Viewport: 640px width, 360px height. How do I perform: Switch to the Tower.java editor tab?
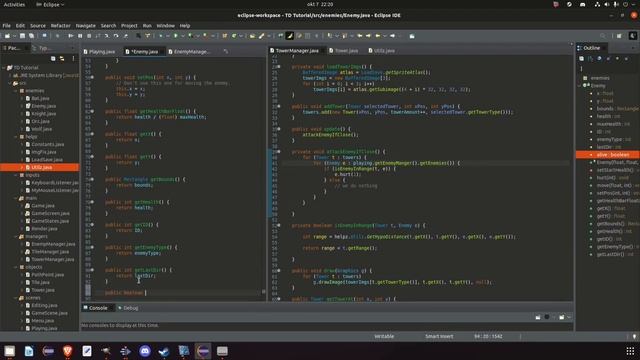coord(346,51)
